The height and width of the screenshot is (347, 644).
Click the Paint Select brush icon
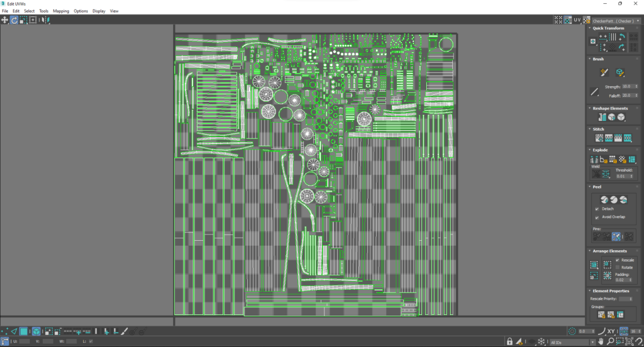125,331
